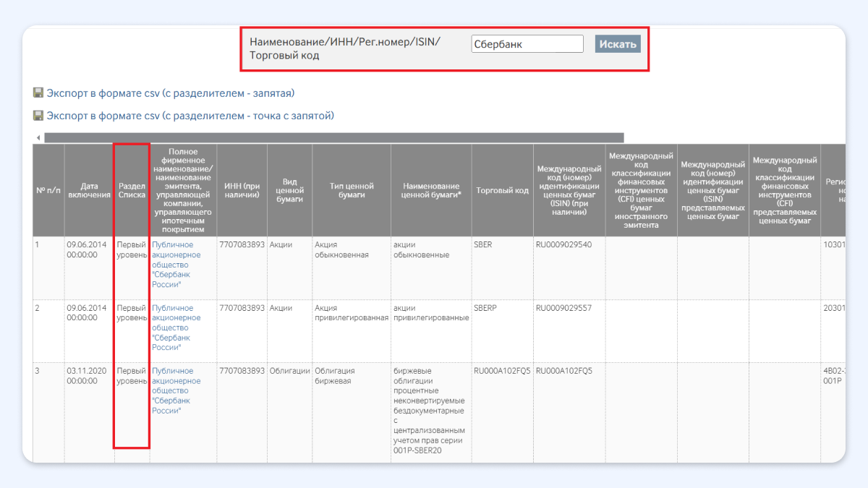Click the ISIN представляемых ценных бумаг header
The height and width of the screenshot is (488, 868).
[x=712, y=191]
